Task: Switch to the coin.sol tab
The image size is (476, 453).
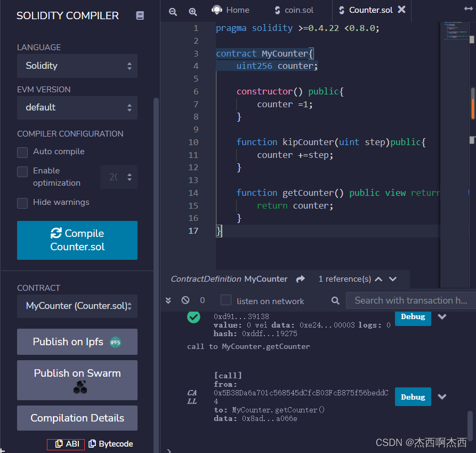Action: (x=294, y=10)
